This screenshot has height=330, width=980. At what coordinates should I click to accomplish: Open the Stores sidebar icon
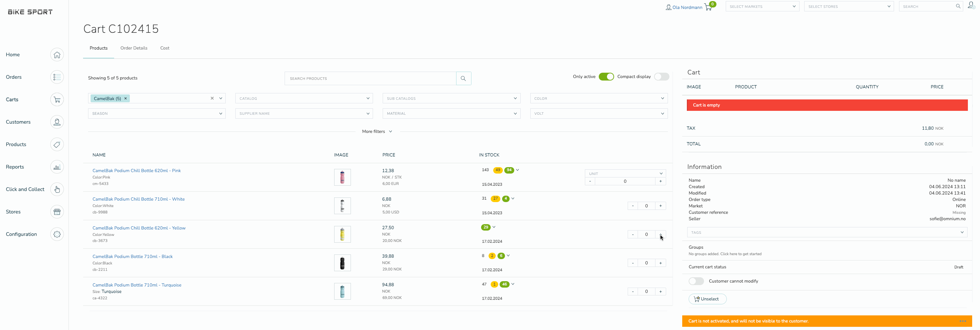57,212
